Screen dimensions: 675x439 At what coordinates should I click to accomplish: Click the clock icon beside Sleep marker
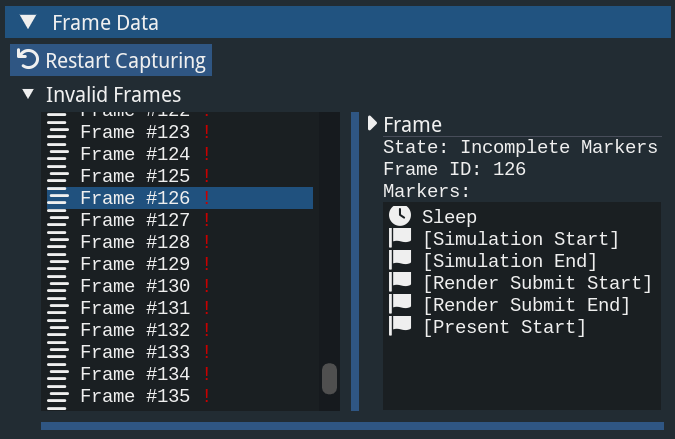(x=400, y=216)
